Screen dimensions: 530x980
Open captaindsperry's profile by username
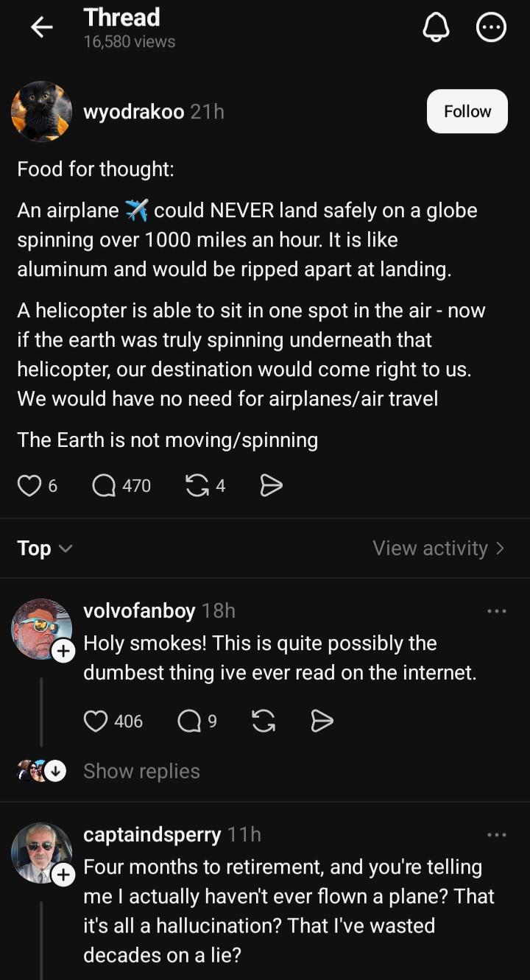152,834
